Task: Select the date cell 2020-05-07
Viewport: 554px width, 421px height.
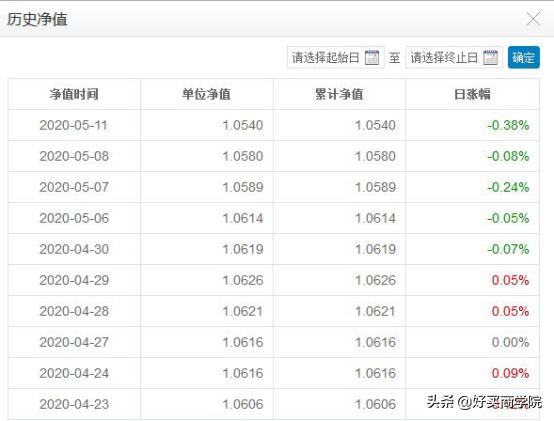Action: 74,187
